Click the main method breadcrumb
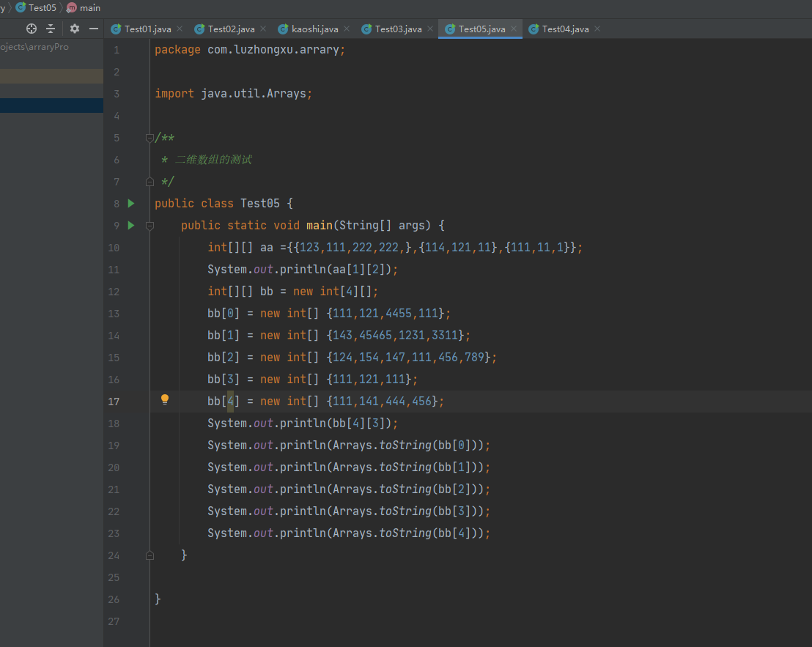The height and width of the screenshot is (647, 812). (x=90, y=8)
